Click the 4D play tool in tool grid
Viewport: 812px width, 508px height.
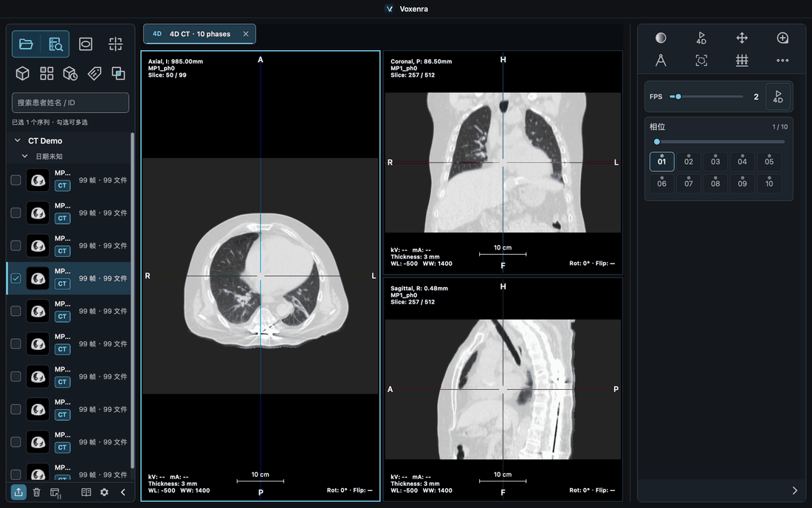pyautogui.click(x=701, y=38)
